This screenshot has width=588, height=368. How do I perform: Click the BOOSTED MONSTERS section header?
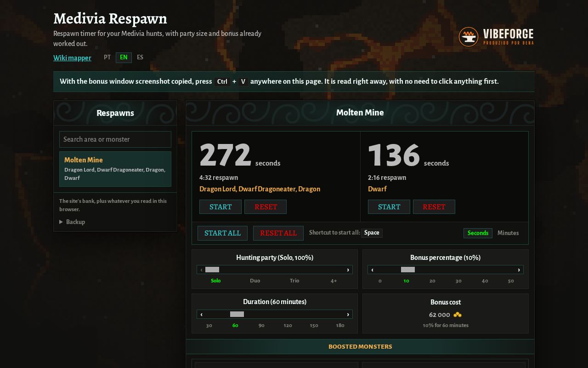pos(360,346)
